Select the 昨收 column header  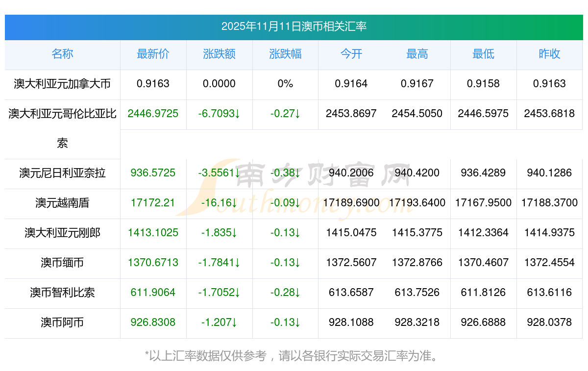(549, 54)
